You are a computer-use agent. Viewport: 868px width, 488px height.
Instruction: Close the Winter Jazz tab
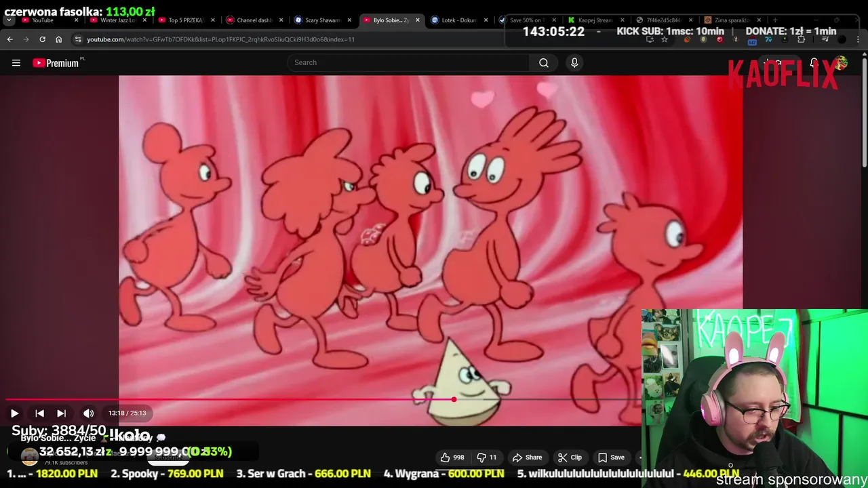[x=144, y=20]
